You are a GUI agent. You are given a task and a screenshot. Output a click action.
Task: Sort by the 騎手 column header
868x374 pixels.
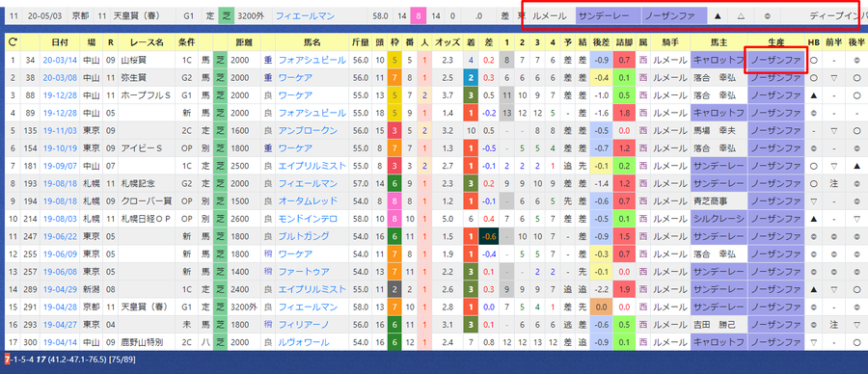(x=670, y=41)
